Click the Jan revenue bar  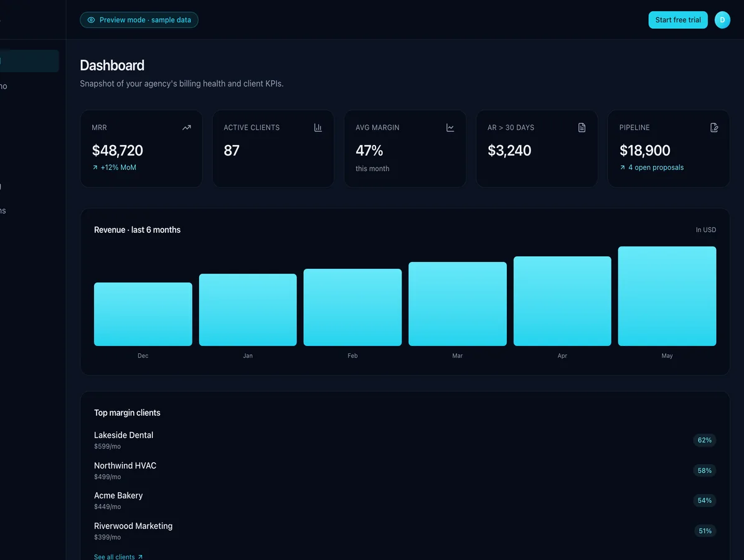point(248,310)
